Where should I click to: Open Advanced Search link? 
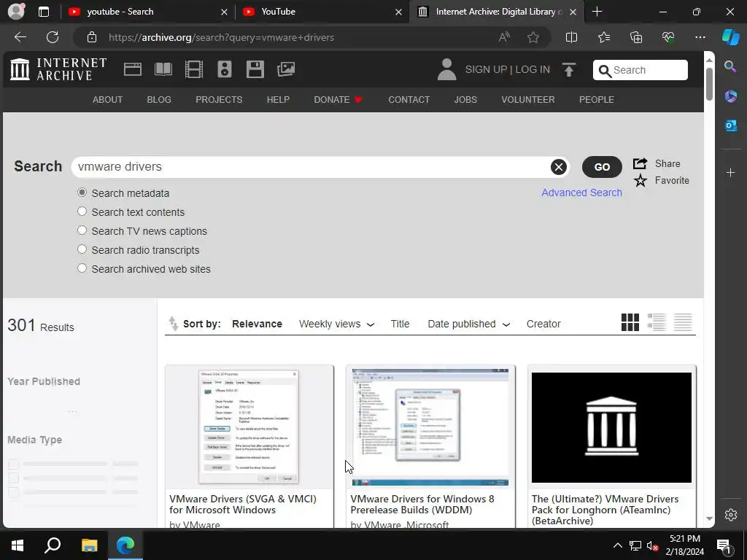point(581,192)
